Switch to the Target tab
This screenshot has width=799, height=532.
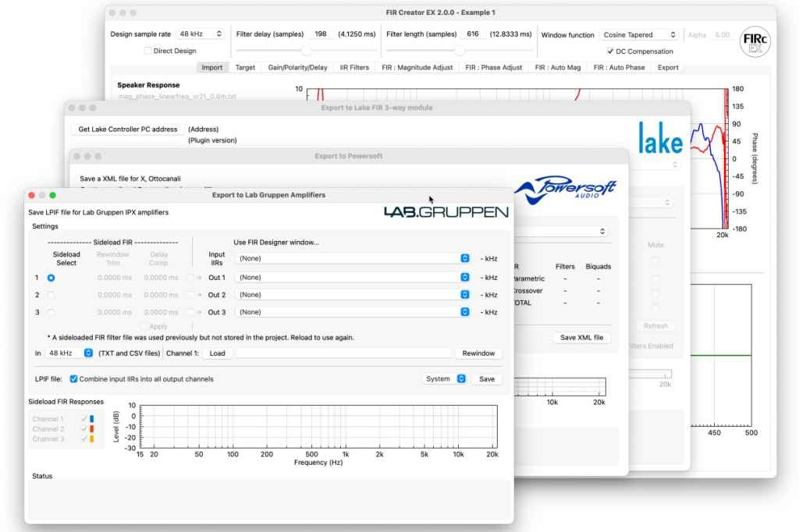(x=245, y=67)
